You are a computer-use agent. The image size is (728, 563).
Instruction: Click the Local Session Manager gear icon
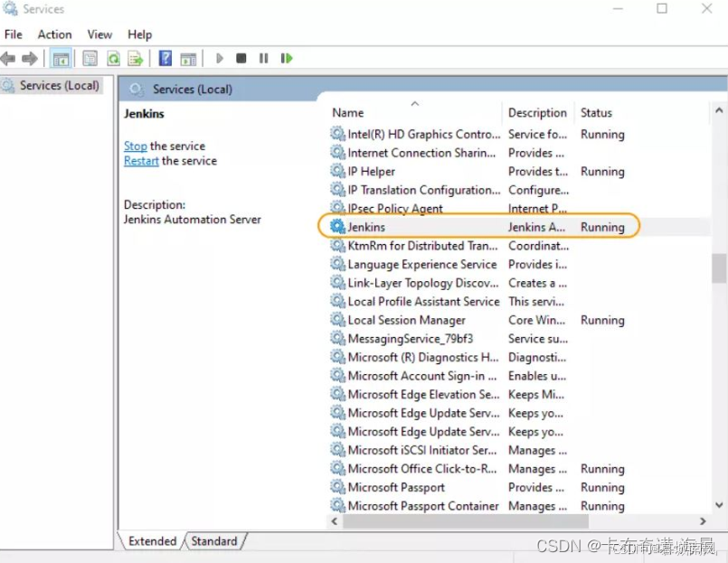337,319
